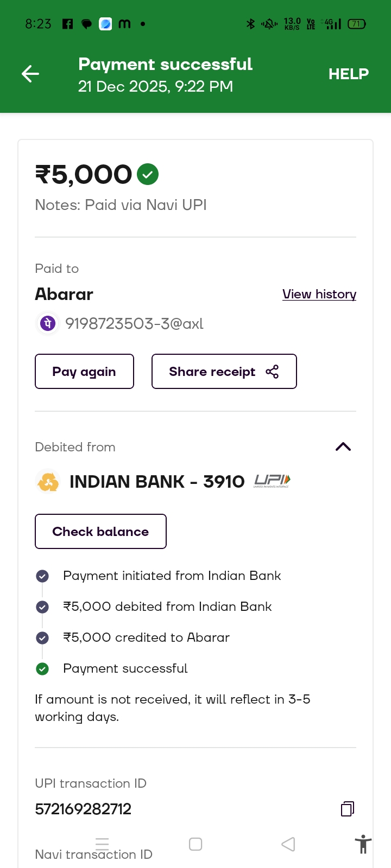Screen dimensions: 391x868
Task: Tap the 9198723503-3@axl UPI address
Action: (134, 324)
